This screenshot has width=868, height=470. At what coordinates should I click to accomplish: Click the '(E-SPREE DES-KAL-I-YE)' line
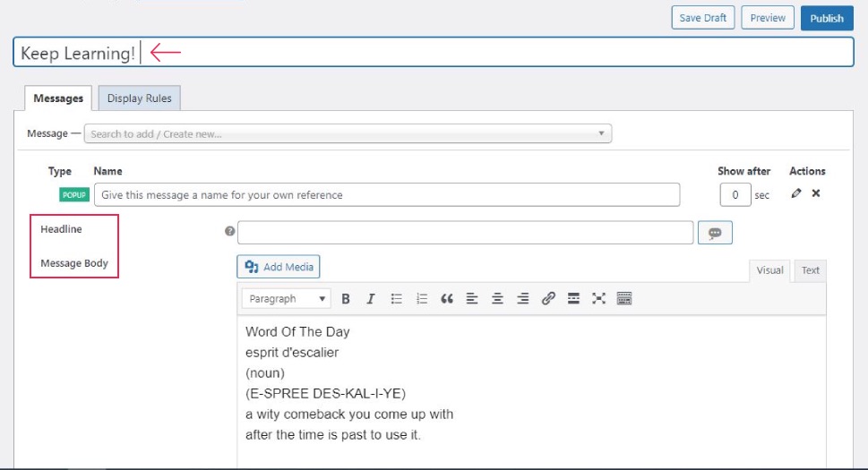coord(325,394)
